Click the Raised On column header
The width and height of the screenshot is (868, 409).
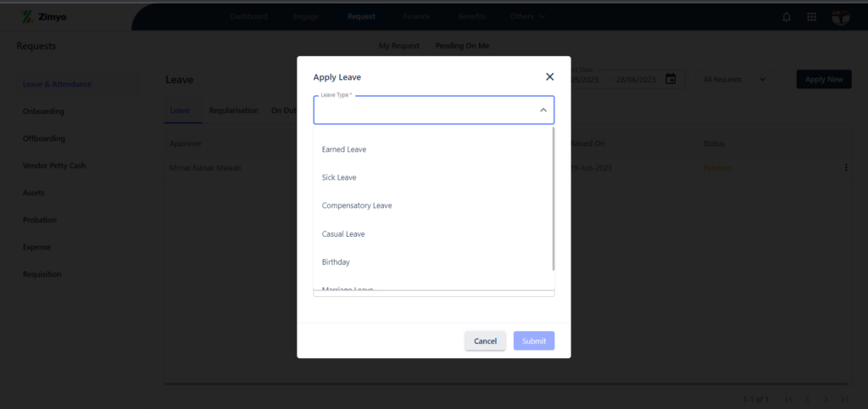[x=587, y=143]
